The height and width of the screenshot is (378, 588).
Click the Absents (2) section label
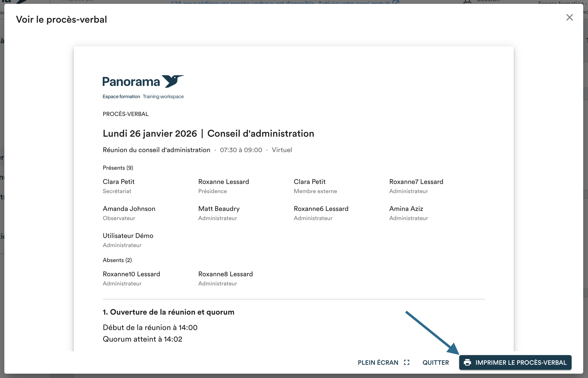[117, 260]
